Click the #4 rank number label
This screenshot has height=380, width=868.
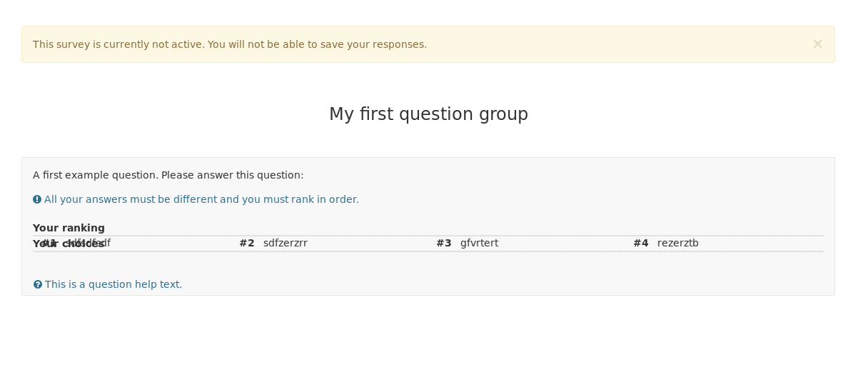(x=641, y=244)
